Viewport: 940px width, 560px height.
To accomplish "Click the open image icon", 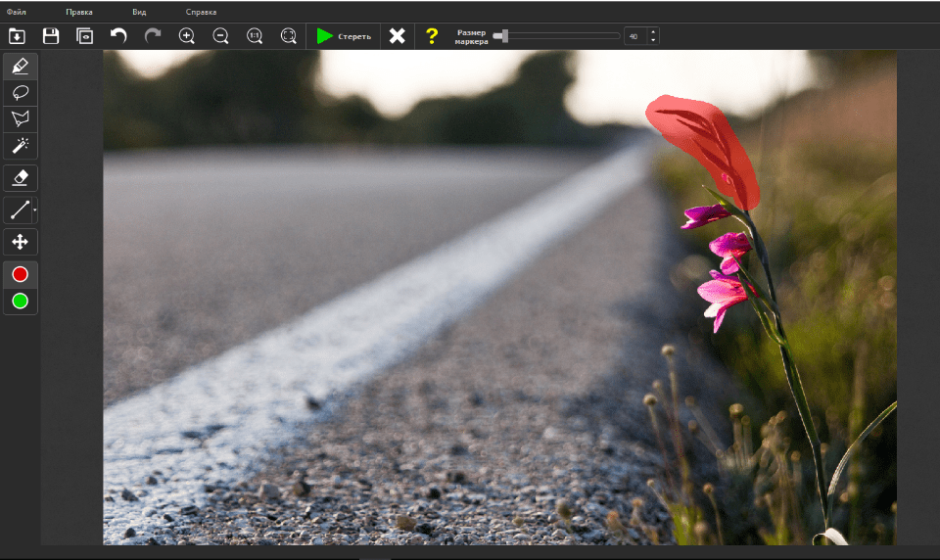I will [17, 36].
